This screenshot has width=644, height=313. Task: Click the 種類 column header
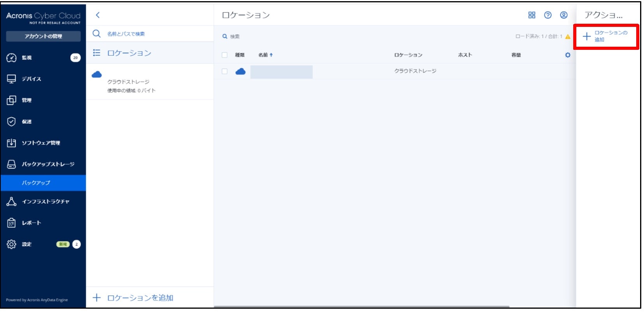[x=240, y=55]
